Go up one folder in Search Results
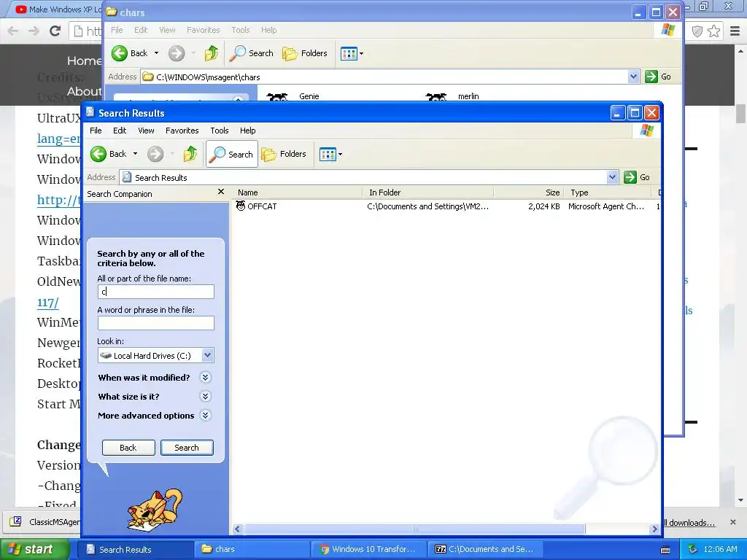This screenshot has width=747, height=560. tap(190, 154)
